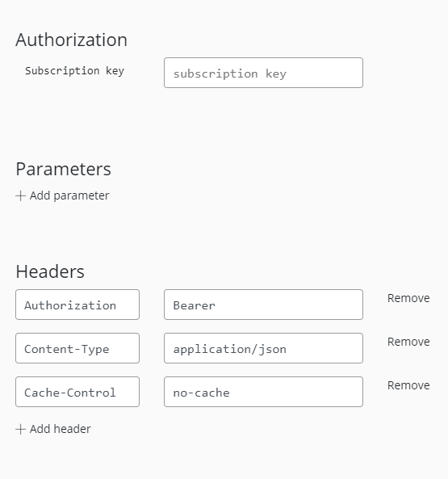Remove the Authorization header

(408, 298)
